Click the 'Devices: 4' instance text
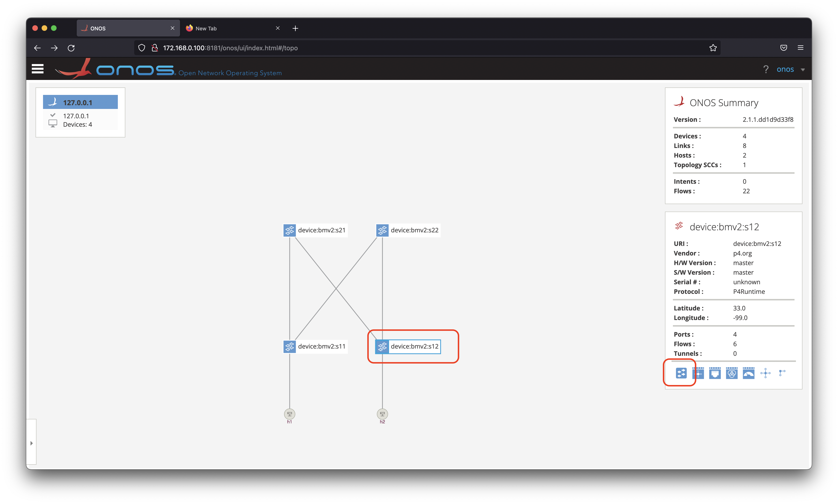838x504 pixels. 77,125
